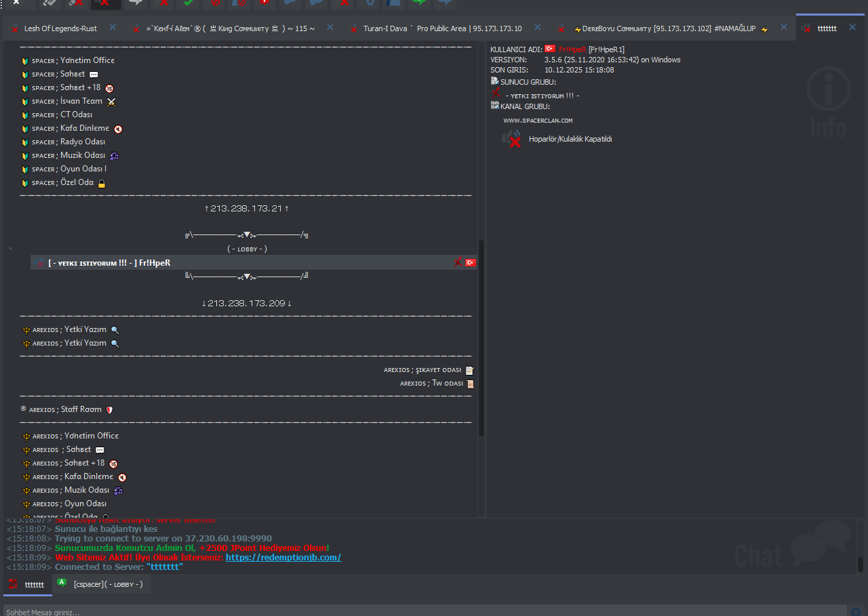Image resolution: width=868 pixels, height=616 pixels.
Task: Close the Lesh Of Legends-Rust tab
Action: click(x=113, y=28)
